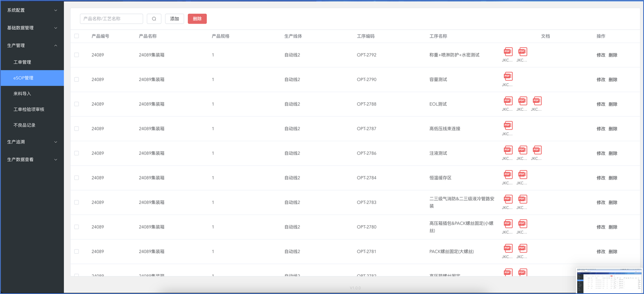Expand the 系统配置 sidebar menu
Image resolution: width=644 pixels, height=294 pixels.
(x=32, y=10)
